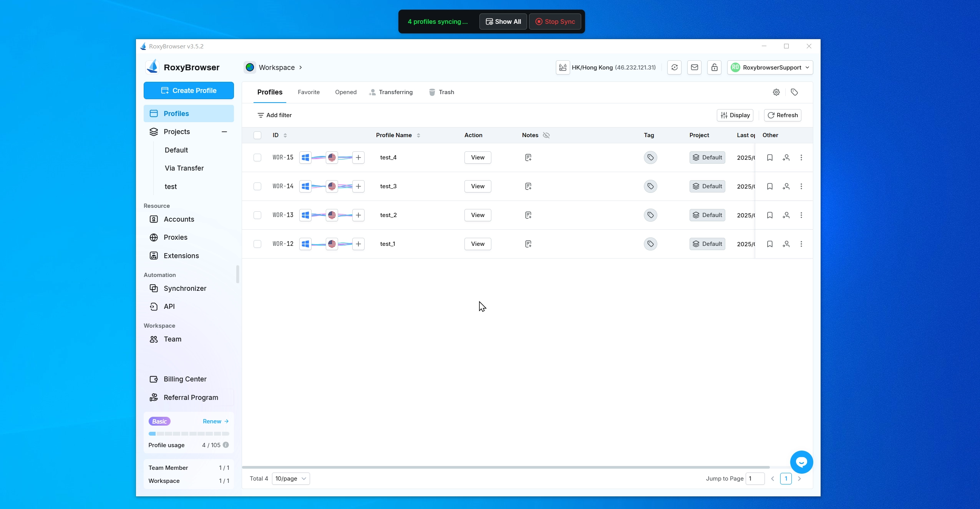Screen dimensions: 980x509
Task: Open tag management icon above the table
Action: pos(794,92)
